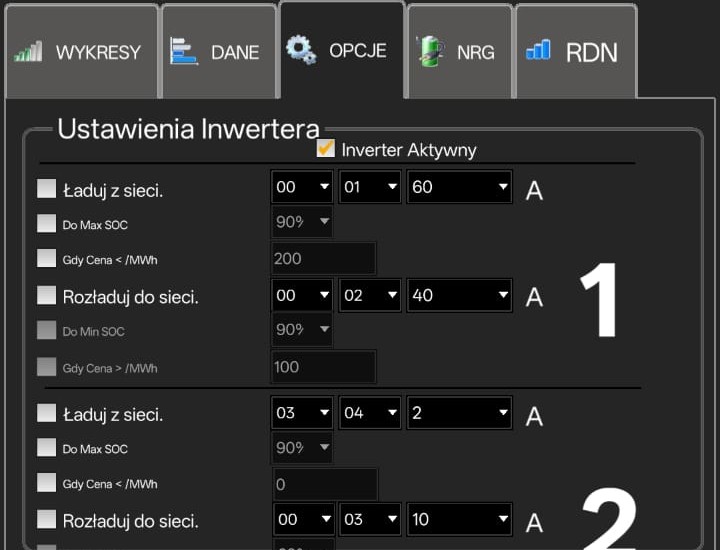Screen dimensions: 720x550
Task: Click the price field showing 0
Action: pos(325,484)
